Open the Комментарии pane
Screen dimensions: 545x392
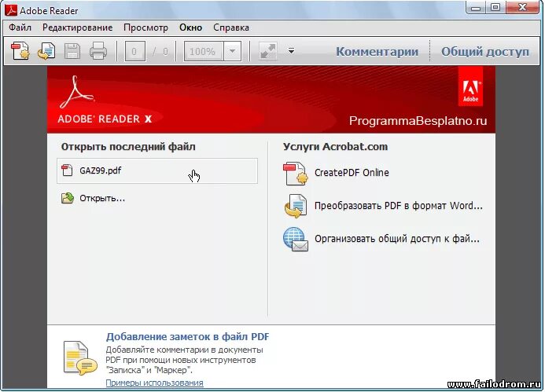click(377, 52)
